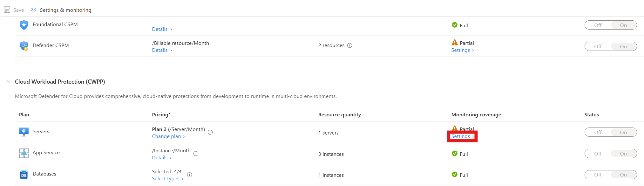Show info icon next to Servers Plan 2 pricing
This screenshot has width=644, height=186.
point(210,132)
